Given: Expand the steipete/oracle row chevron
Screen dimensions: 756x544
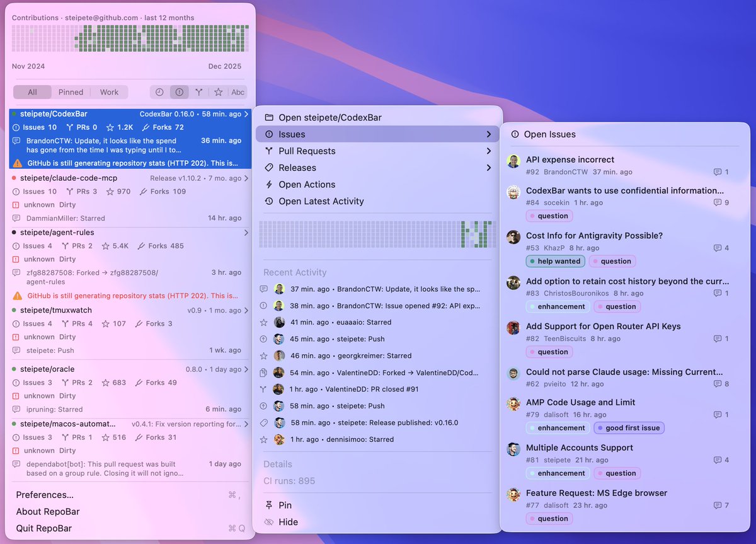Looking at the screenshot, I should (x=246, y=369).
